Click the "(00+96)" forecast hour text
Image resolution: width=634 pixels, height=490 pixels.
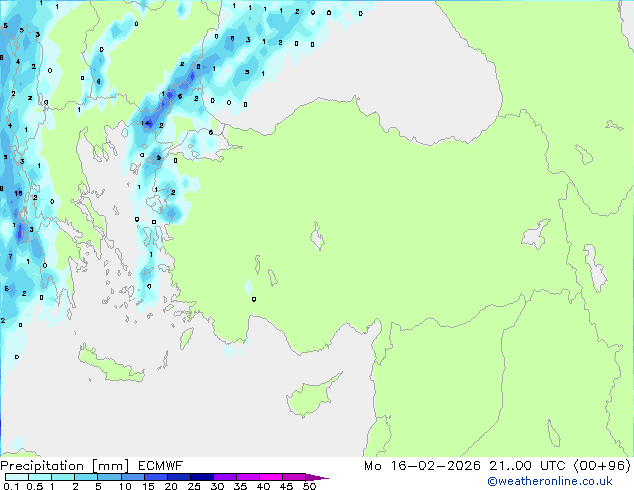coord(602,466)
